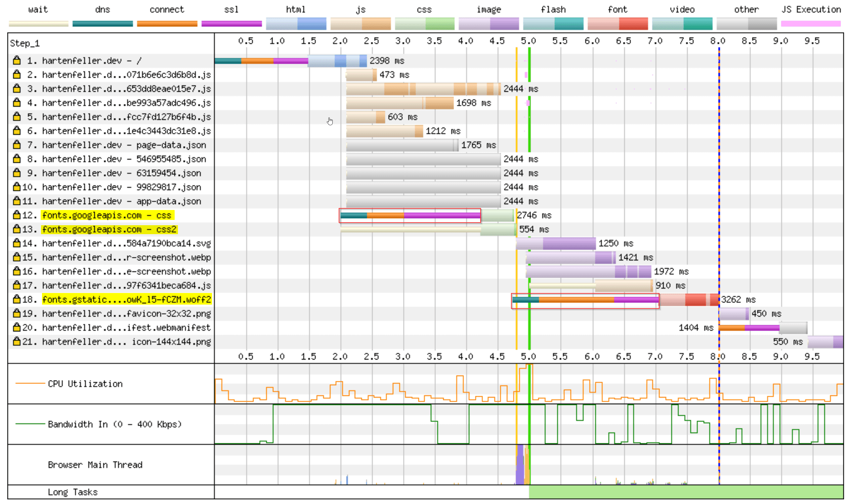Click the teal dns legend color bar
The image size is (850, 504).
pos(103,23)
